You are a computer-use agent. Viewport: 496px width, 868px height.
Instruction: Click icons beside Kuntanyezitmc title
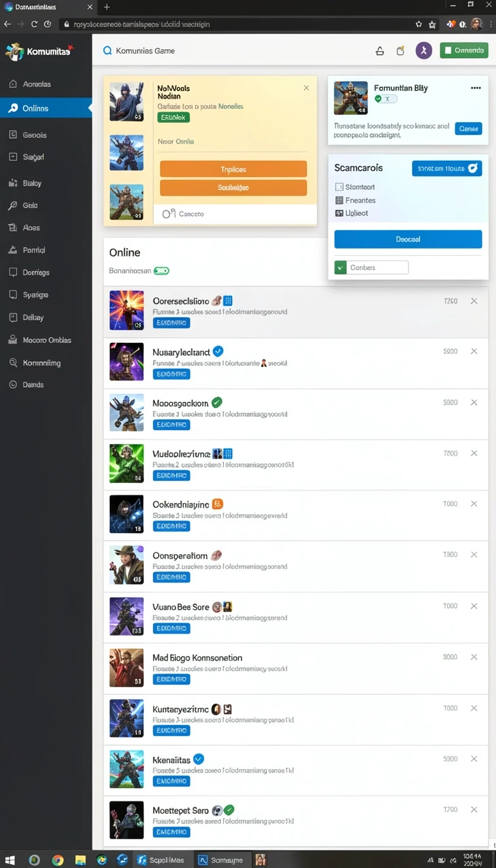click(222, 709)
